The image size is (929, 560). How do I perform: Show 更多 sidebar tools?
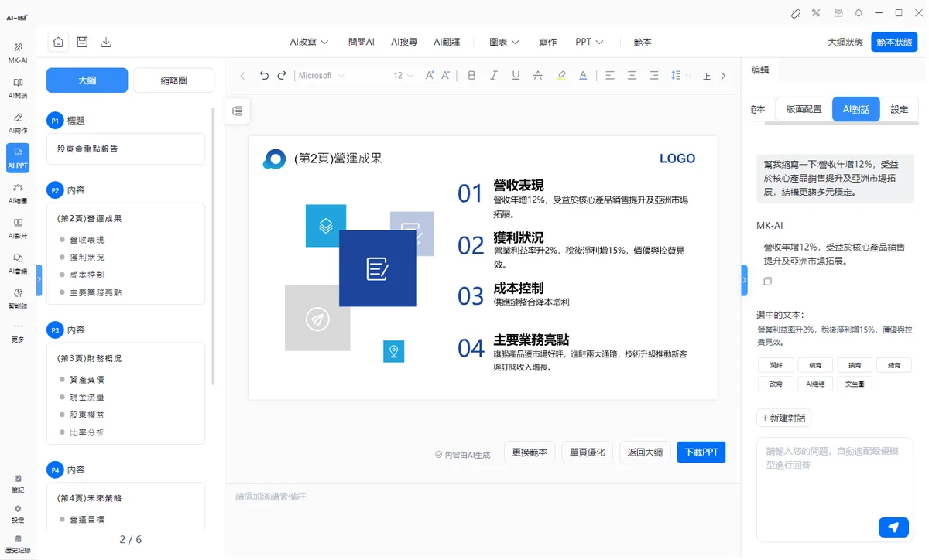(x=18, y=333)
